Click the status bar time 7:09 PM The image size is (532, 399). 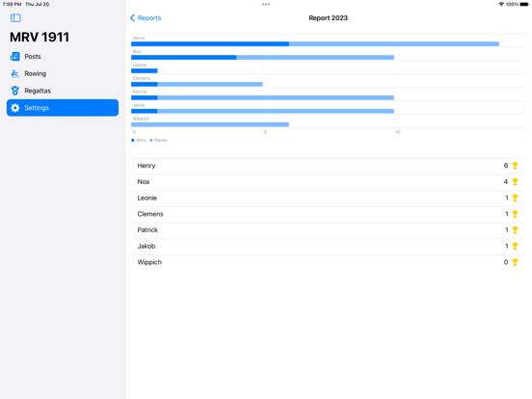(12, 4)
